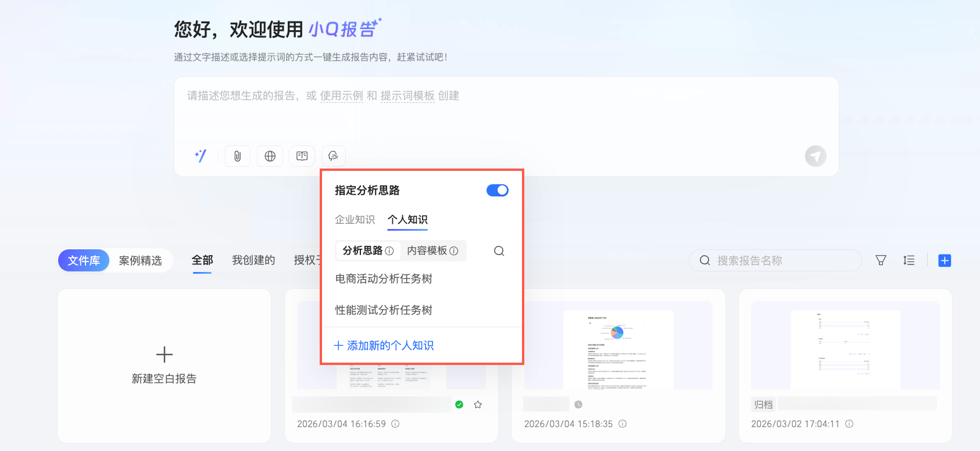Screen dimensions: 980x451
Task: Click the info icon beside 2026/03/02 17:04:11
Action: click(849, 424)
